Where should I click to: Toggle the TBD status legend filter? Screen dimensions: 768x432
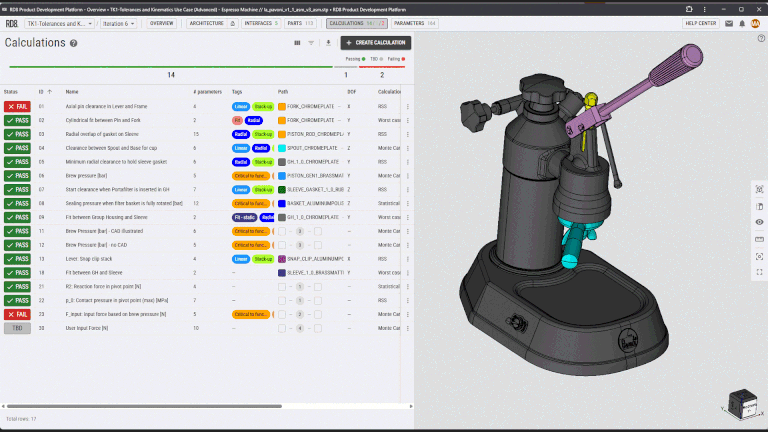tap(377, 59)
